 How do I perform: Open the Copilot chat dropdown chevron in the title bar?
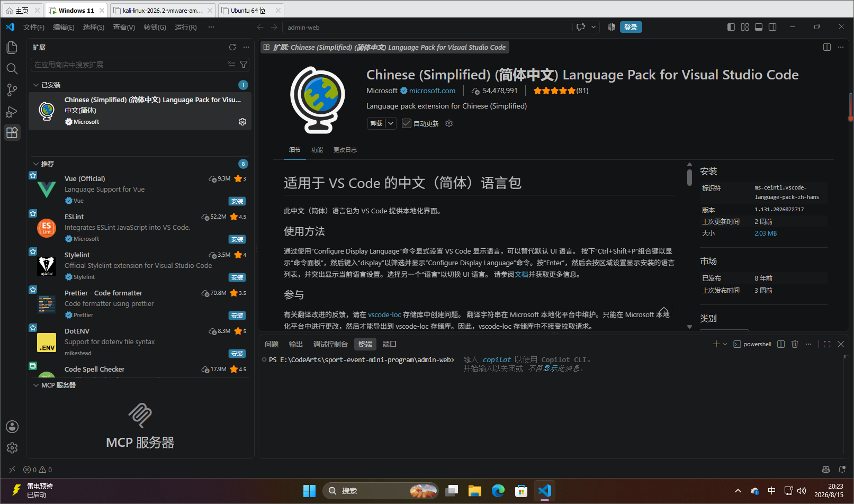coord(594,27)
